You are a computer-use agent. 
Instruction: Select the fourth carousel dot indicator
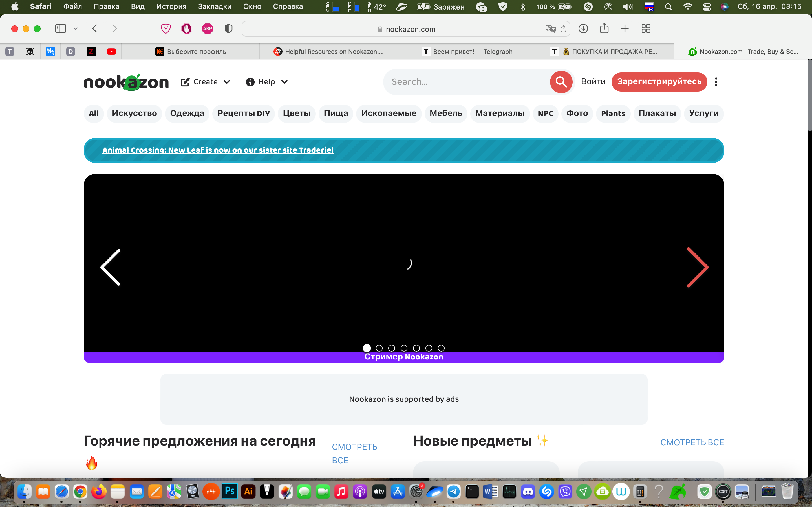tap(404, 348)
